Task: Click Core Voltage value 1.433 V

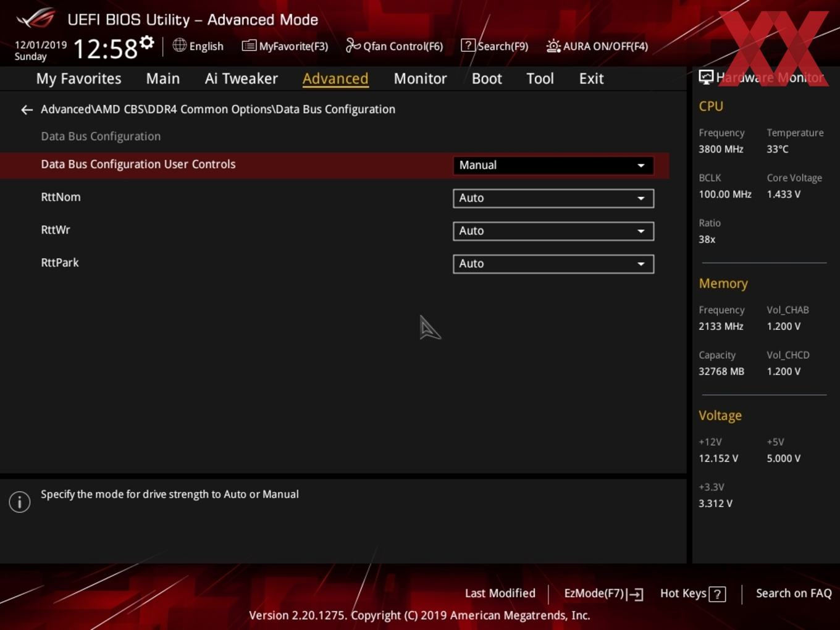Action: 784,195
